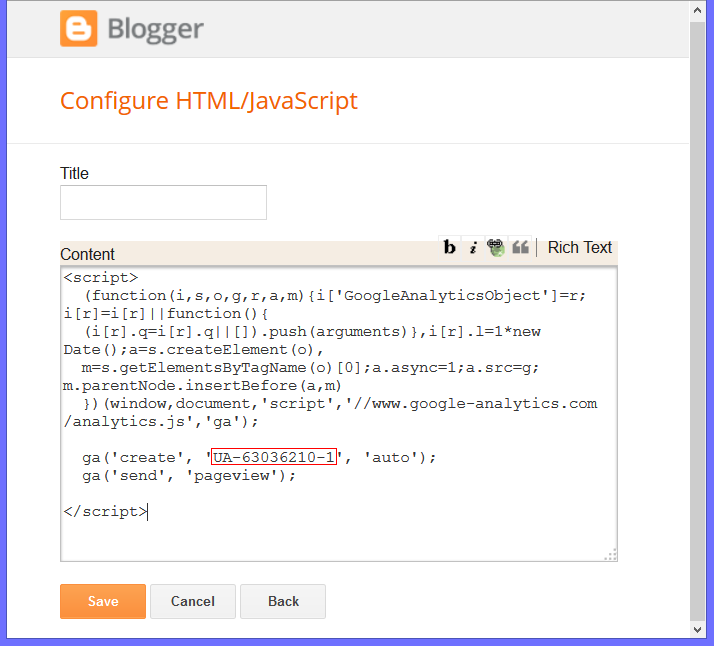Screen dimensions: 714x646
Task: Focus the Title text field
Action: click(x=163, y=202)
